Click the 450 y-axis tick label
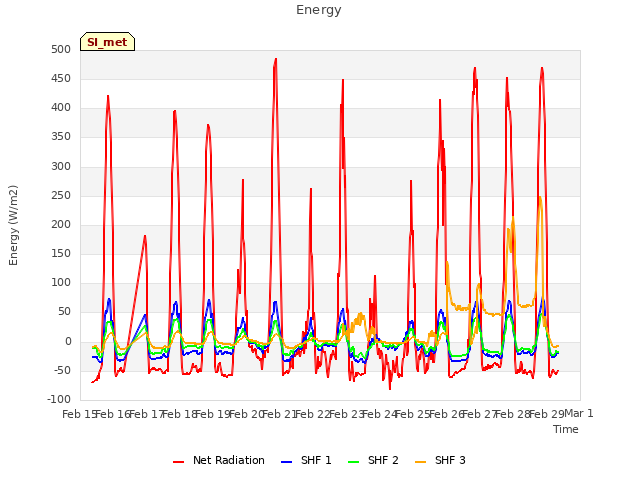 click(61, 79)
